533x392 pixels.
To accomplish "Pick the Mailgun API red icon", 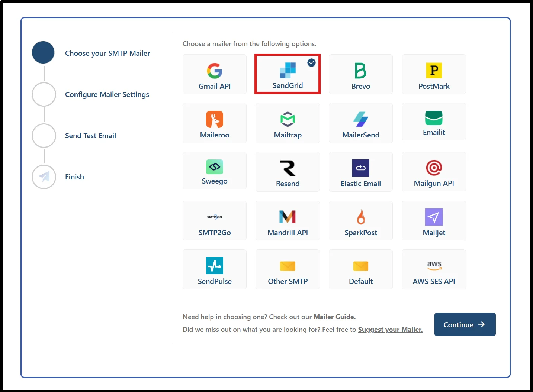I will tap(434, 168).
